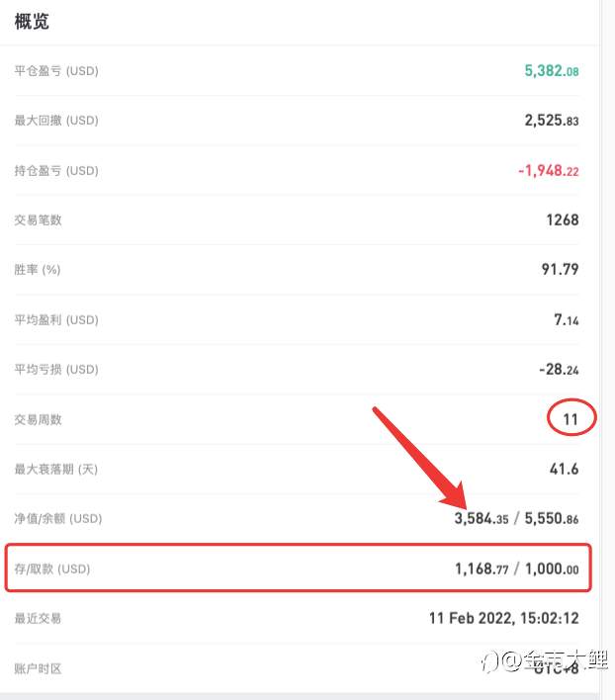Screen dimensions: 615x700
Task: Select the 平均盈利 value 7.14
Action: tap(566, 319)
